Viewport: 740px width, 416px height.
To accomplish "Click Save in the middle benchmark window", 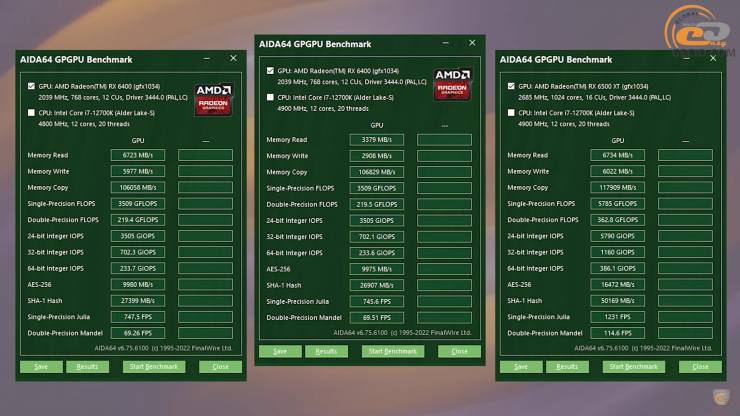I will [x=280, y=351].
